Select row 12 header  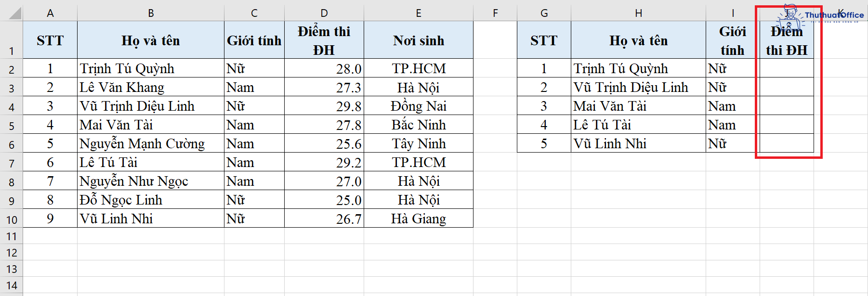coord(12,253)
